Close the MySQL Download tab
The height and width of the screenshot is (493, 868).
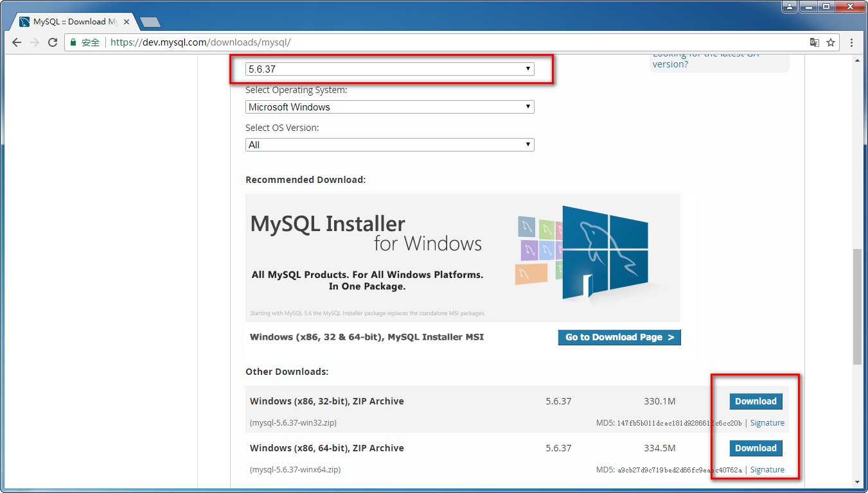click(x=127, y=22)
